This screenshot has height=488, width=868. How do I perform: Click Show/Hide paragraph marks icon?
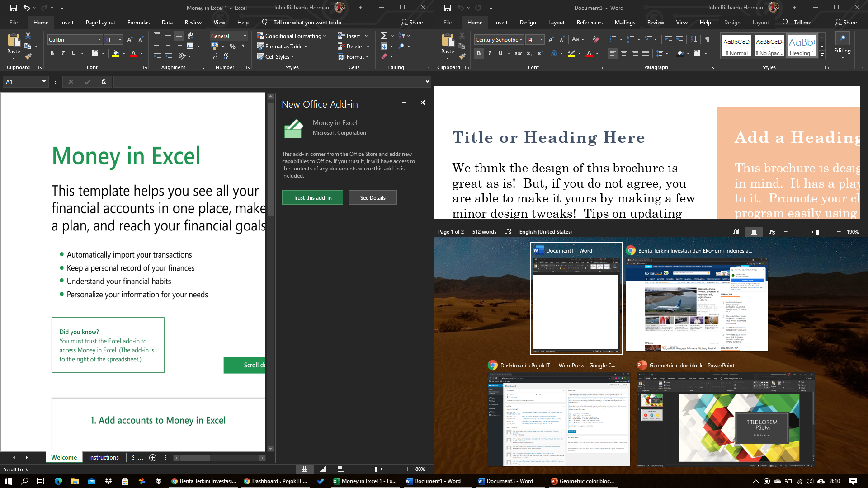coord(707,39)
